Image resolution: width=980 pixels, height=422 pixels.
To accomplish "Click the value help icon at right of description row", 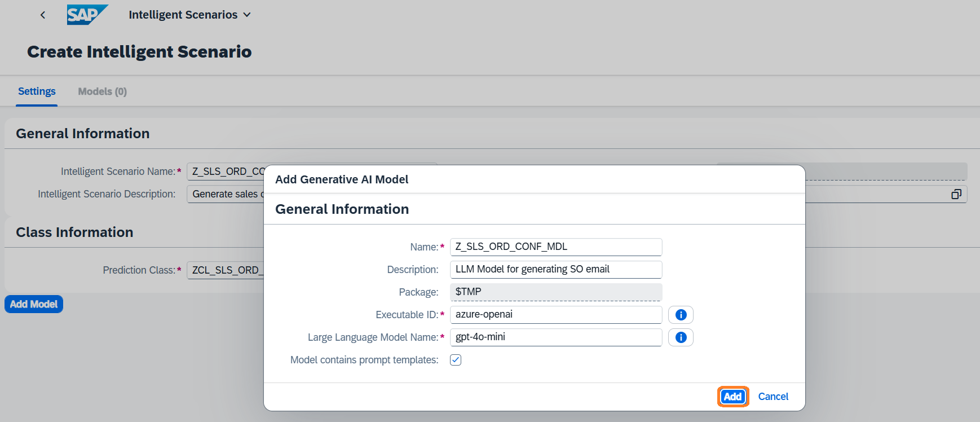I will pyautogui.click(x=956, y=194).
